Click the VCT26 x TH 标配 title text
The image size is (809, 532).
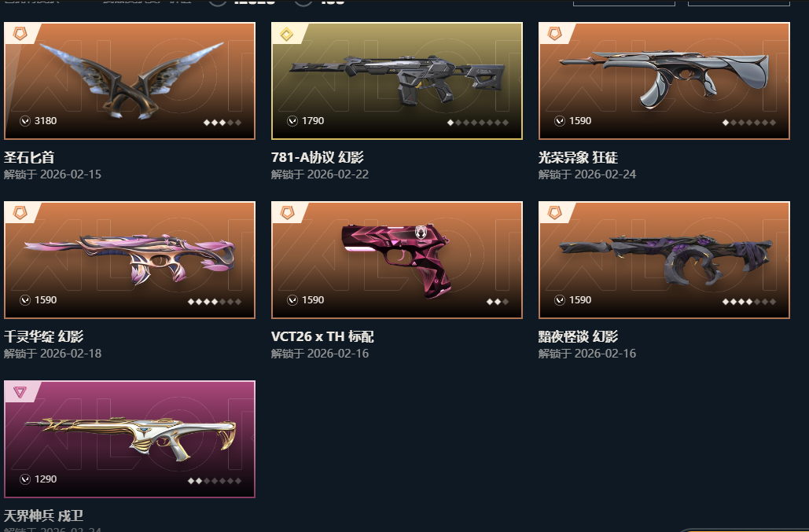[322, 336]
